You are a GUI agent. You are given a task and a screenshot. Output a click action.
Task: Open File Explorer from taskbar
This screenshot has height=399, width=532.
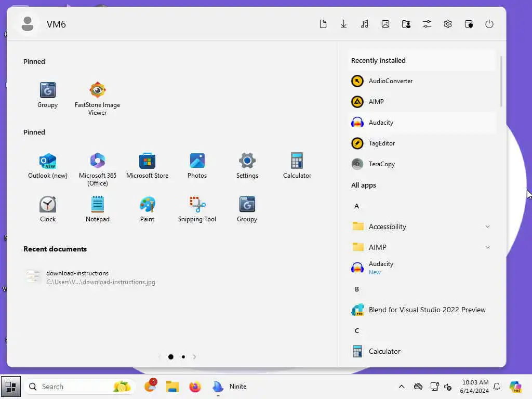point(172,387)
